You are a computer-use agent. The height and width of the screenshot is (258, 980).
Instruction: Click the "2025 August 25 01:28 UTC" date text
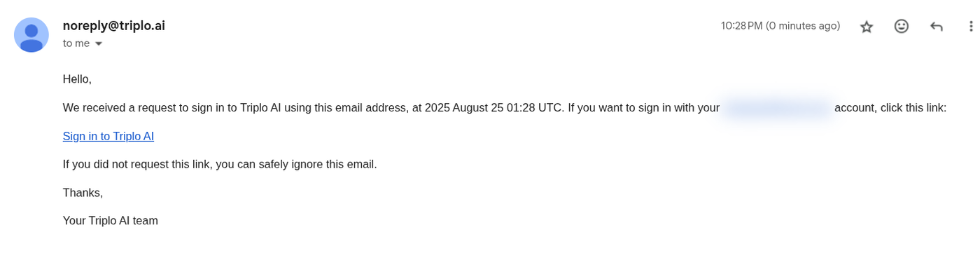494,108
